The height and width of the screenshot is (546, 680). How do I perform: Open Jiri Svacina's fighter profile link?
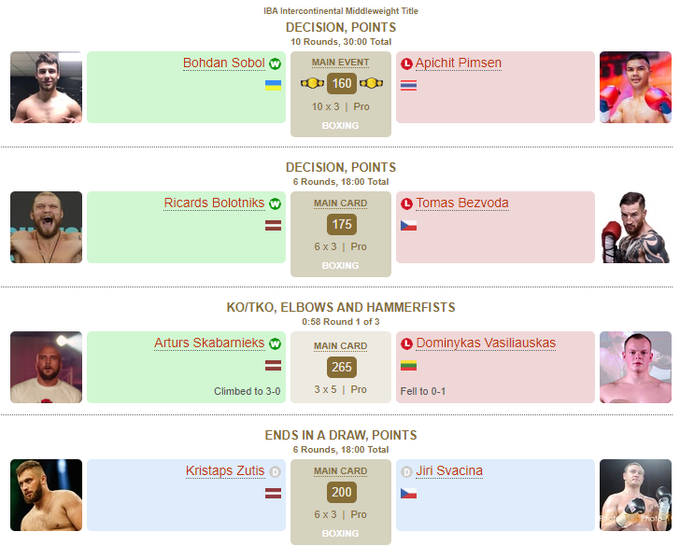pos(449,471)
